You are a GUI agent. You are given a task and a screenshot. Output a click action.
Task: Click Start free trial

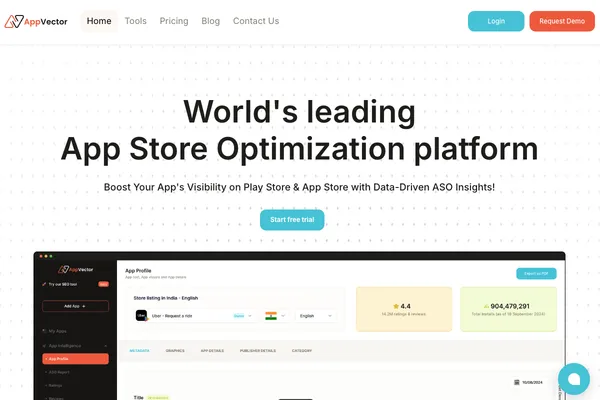point(292,220)
